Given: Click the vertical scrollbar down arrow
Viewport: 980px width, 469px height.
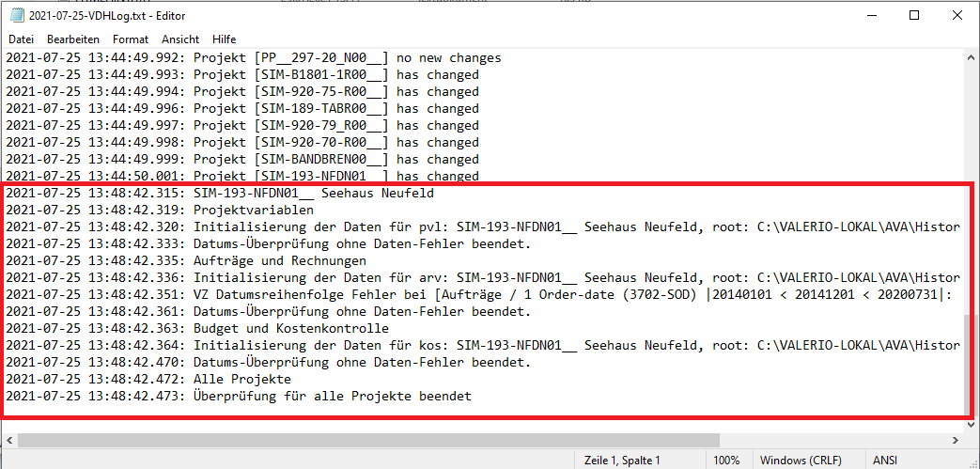Looking at the screenshot, I should (971, 424).
